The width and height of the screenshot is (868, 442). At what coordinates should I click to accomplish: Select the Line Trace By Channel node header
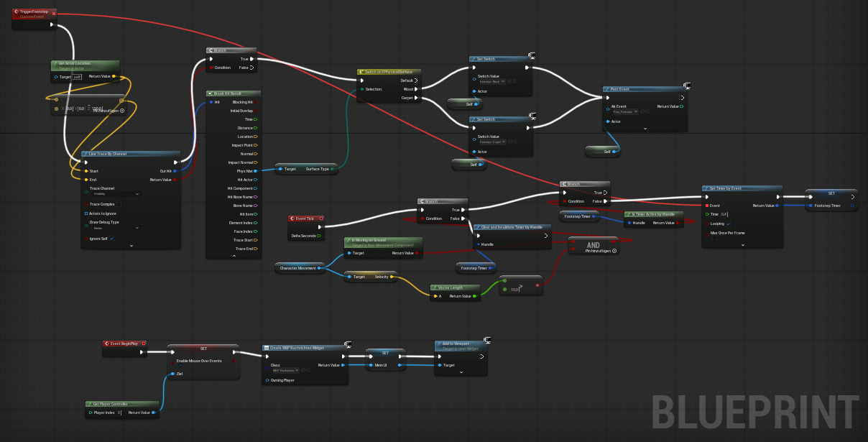130,154
